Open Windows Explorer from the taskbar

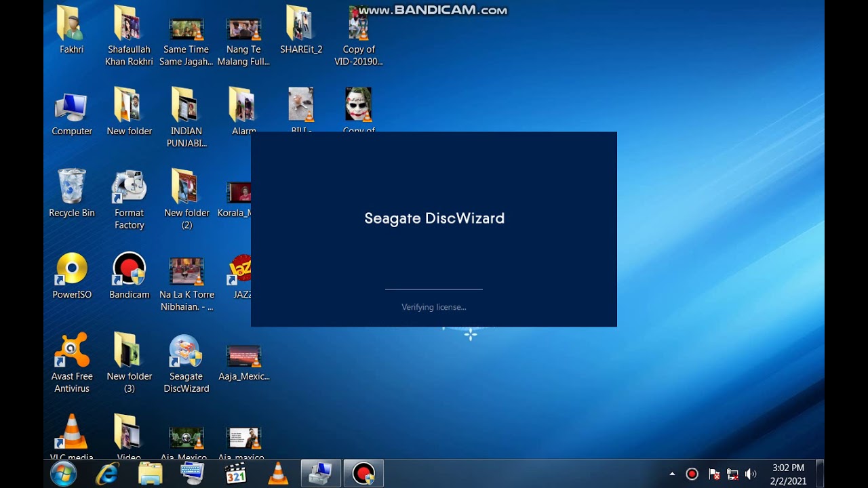pos(150,474)
